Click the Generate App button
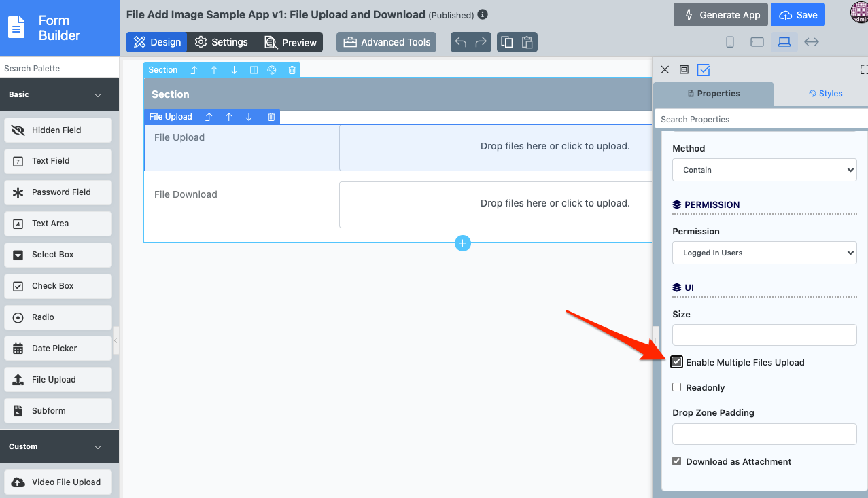868x498 pixels. tap(721, 15)
